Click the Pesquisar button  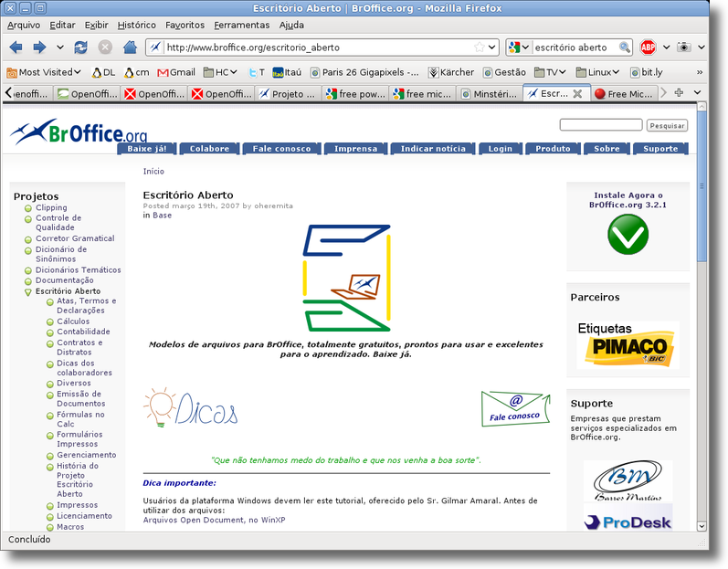coord(667,125)
